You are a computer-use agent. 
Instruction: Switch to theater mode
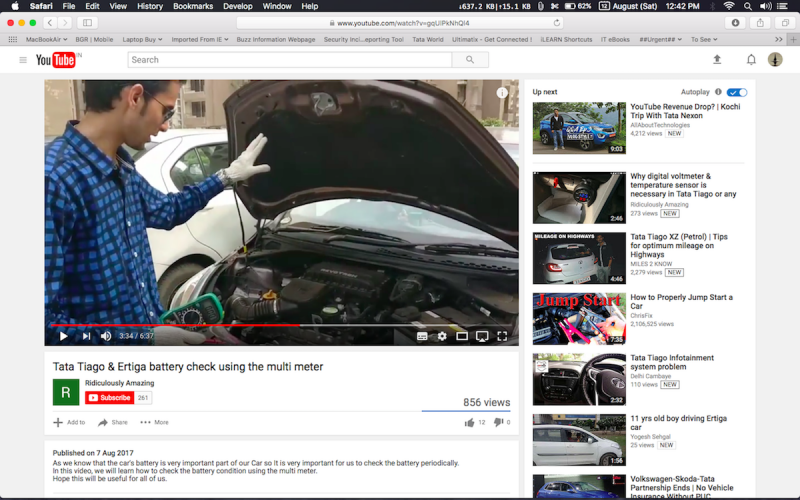coord(462,336)
